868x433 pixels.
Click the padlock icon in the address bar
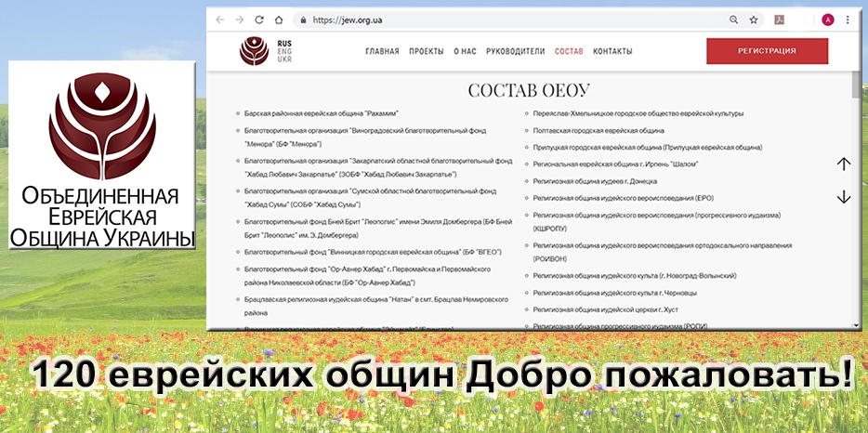(x=303, y=20)
